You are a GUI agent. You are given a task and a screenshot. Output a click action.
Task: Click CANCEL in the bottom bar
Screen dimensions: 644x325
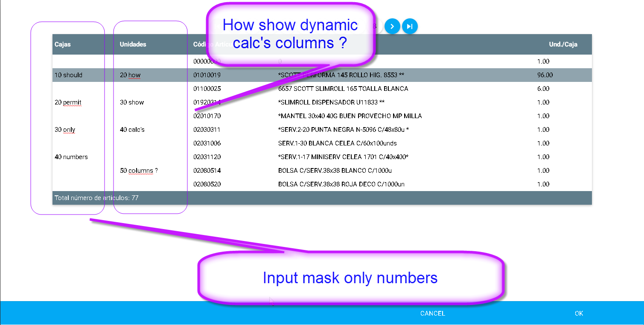(432, 313)
